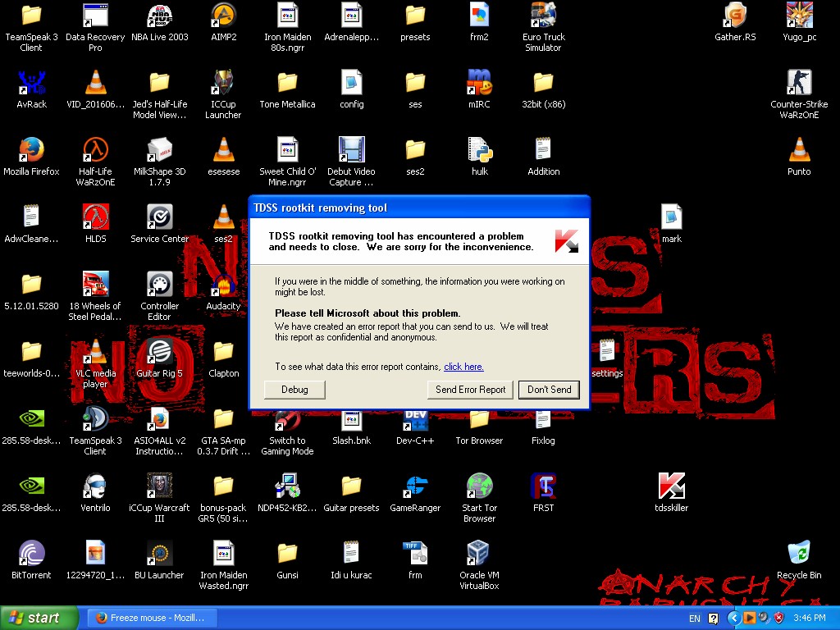Click the 3:46 PM system clock
Screen dimensions: 840x630
pos(810,618)
